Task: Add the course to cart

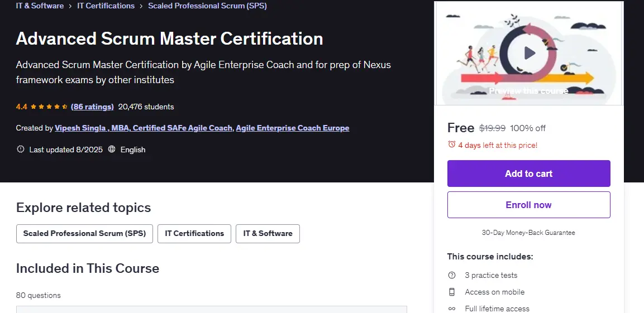Action: tap(528, 174)
